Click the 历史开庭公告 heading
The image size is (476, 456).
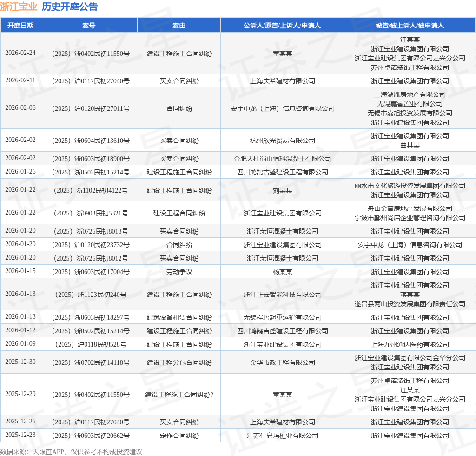pos(70,7)
